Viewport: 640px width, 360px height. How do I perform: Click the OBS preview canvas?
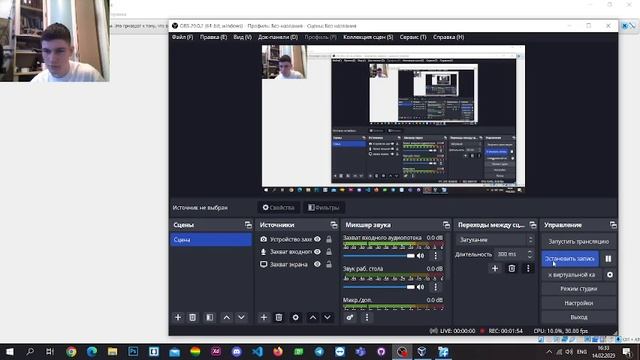(x=393, y=119)
